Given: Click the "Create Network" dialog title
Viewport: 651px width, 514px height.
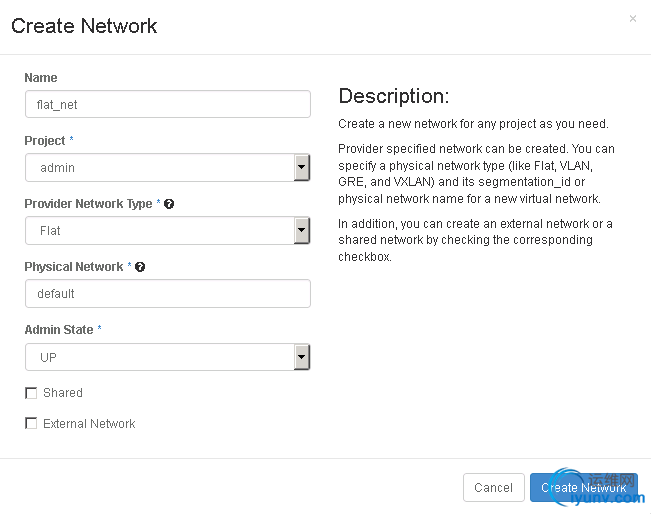Looking at the screenshot, I should click(84, 26).
